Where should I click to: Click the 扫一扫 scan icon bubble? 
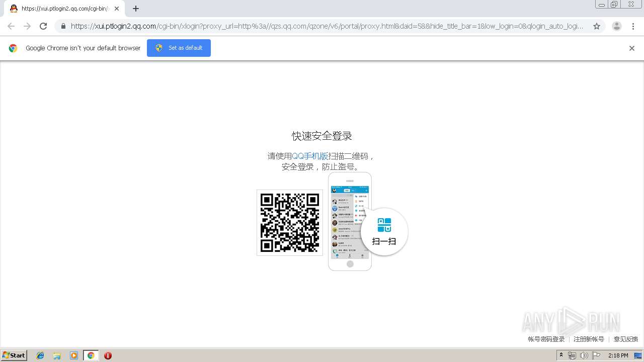pyautogui.click(x=384, y=232)
